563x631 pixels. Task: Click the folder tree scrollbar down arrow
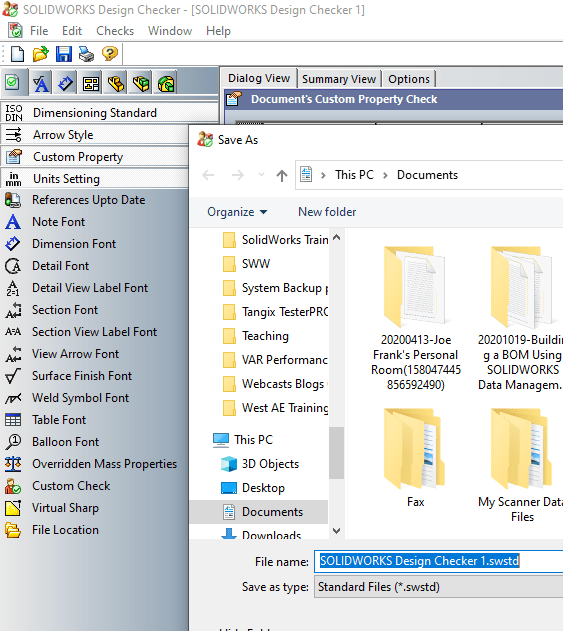coord(336,531)
